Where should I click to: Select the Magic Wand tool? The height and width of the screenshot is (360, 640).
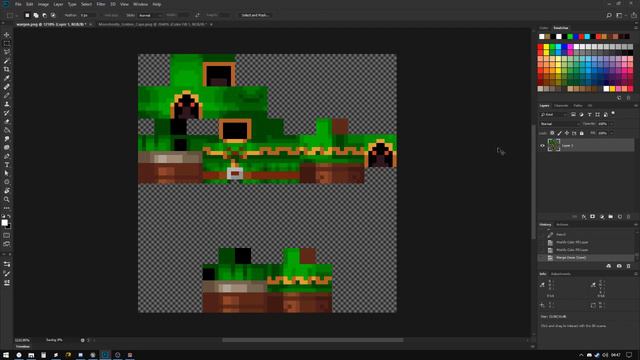[7, 61]
